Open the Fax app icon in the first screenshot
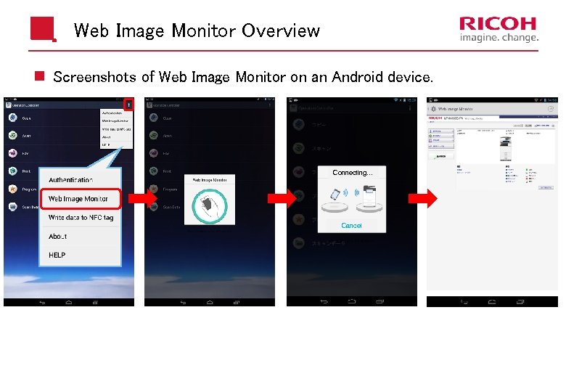This screenshot has width=566, height=392. (x=13, y=153)
